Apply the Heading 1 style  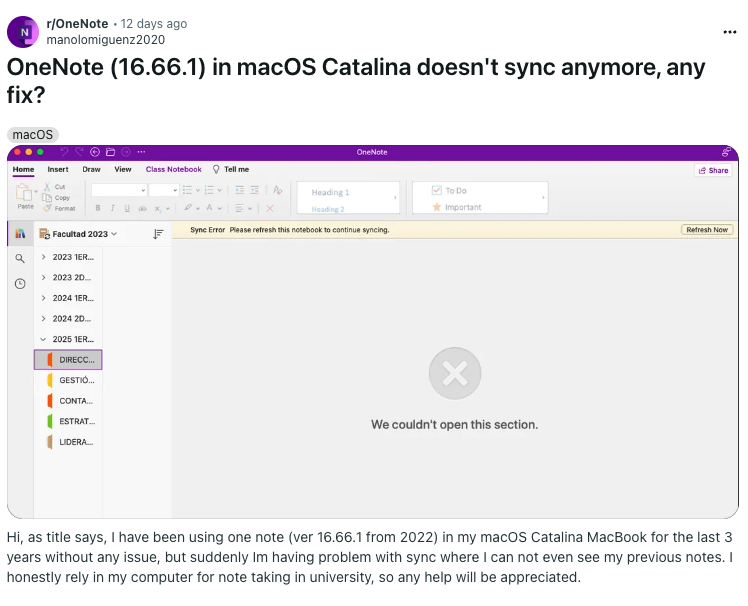[330, 192]
